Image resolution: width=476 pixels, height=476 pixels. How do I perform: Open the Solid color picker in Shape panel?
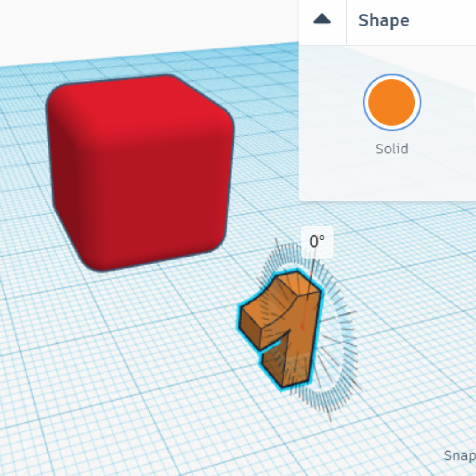(391, 102)
